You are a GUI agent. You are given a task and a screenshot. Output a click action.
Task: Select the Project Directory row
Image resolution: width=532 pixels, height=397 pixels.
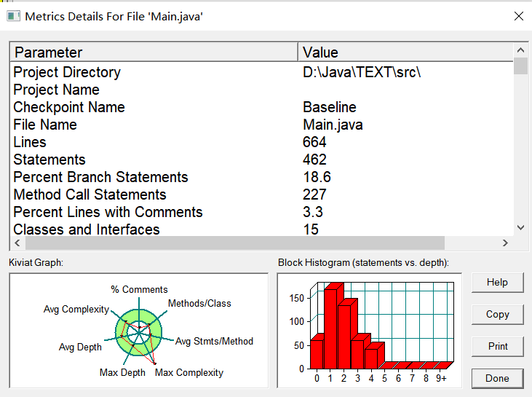coord(262,72)
